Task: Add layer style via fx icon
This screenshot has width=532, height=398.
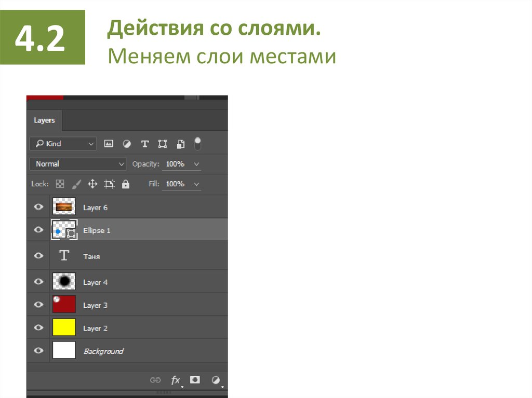Action: click(176, 380)
